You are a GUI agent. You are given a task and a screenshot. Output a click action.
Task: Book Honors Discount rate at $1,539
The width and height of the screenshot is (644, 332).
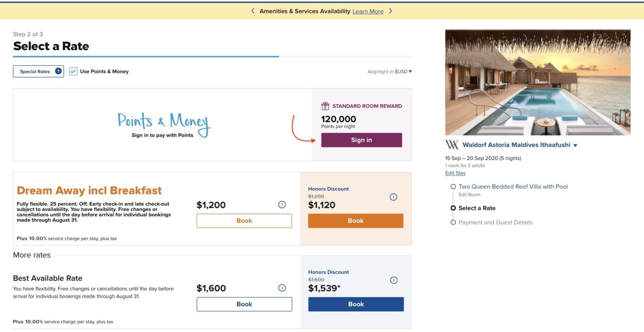[356, 304]
